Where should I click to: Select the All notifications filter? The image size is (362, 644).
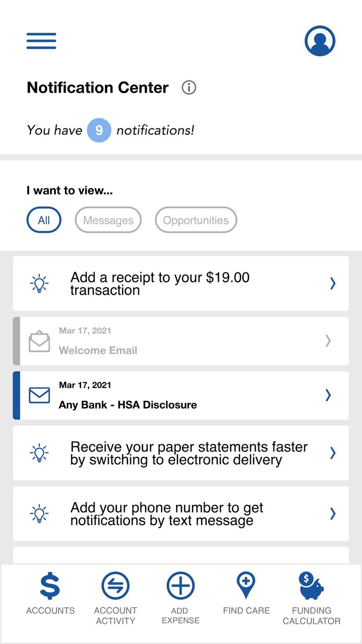44,220
